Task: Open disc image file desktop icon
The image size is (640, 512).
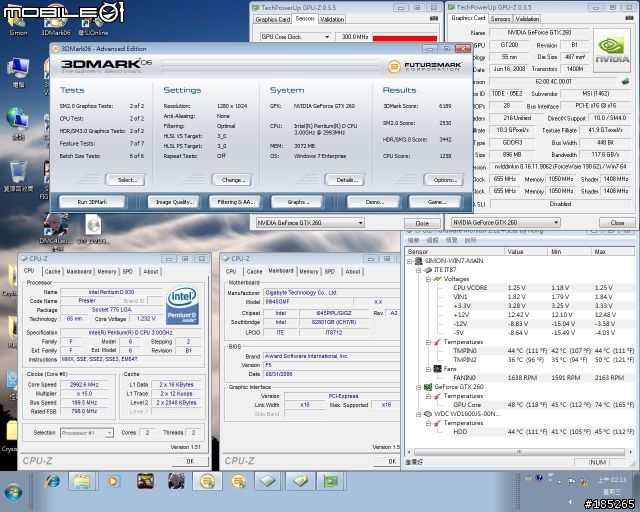Action: (x=93, y=229)
